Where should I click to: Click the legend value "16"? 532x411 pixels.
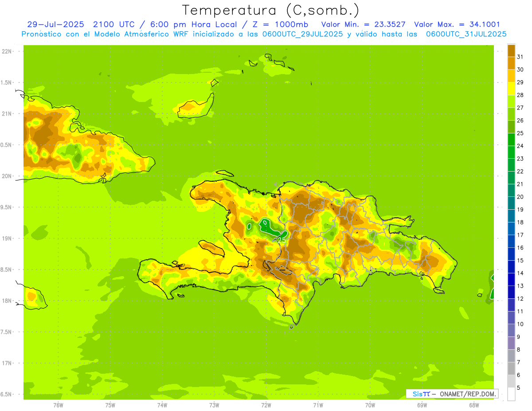pyautogui.click(x=520, y=248)
